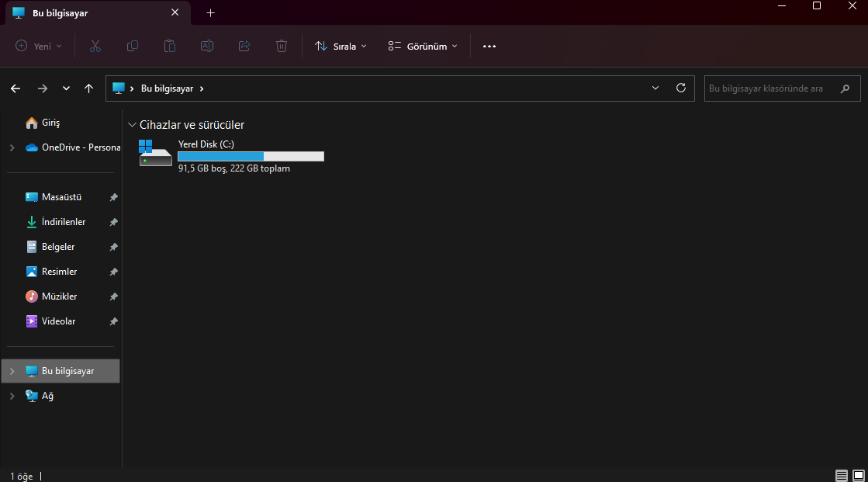Go forward with the right arrow
Screen dimensions: 868x482
(42, 88)
